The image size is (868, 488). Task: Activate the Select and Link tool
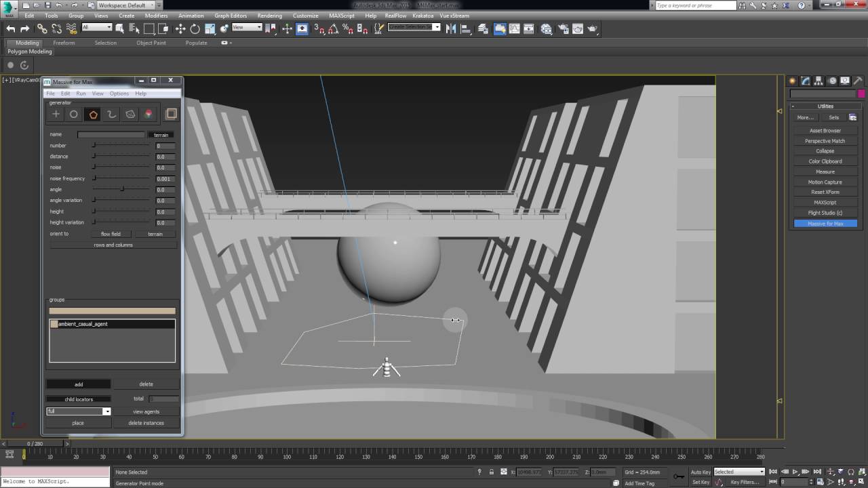click(42, 28)
